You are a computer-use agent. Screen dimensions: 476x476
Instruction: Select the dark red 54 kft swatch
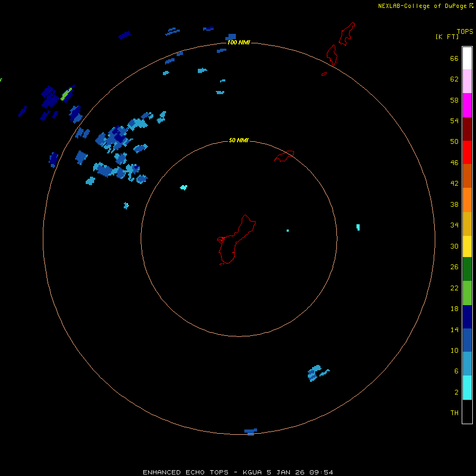coord(467,129)
